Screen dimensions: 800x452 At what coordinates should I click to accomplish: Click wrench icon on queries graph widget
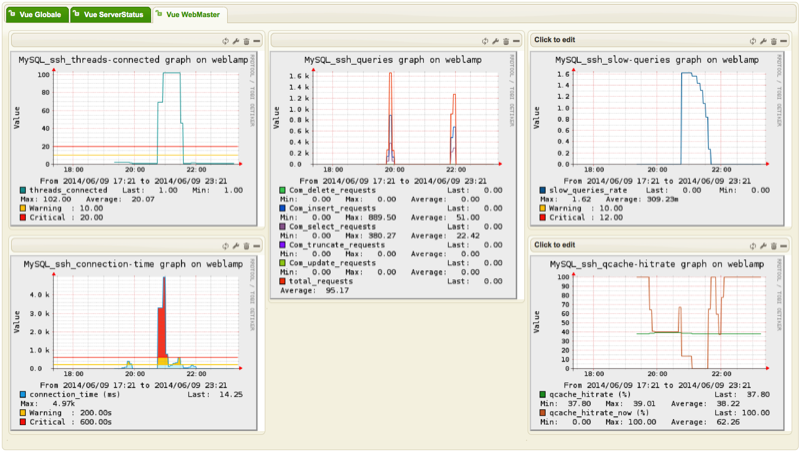click(496, 41)
